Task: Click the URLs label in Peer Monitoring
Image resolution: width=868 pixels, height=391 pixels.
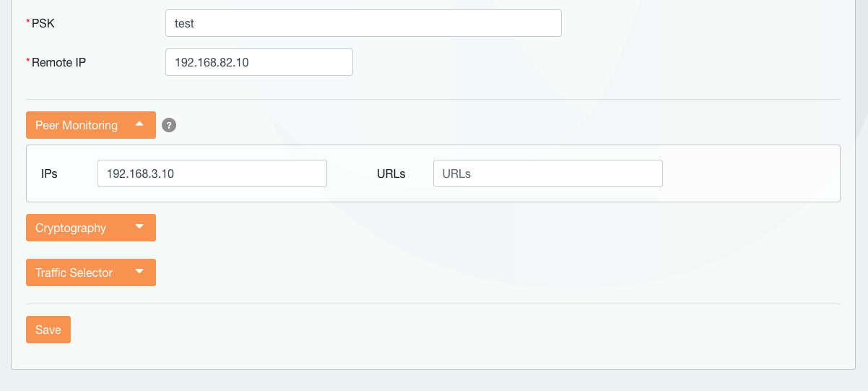Action: pos(391,173)
